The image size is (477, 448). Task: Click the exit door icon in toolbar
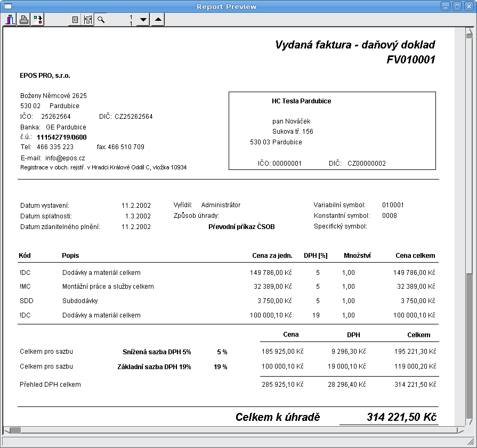[10, 20]
